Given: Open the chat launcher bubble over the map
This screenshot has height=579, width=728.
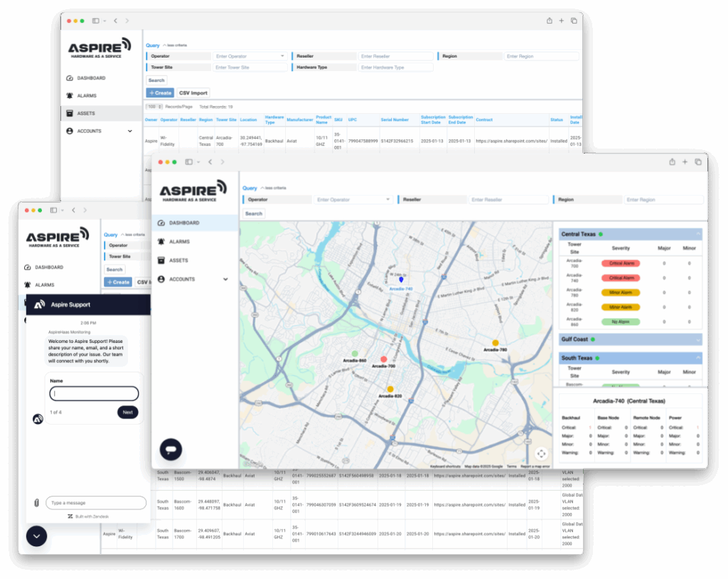Looking at the screenshot, I should [x=171, y=450].
